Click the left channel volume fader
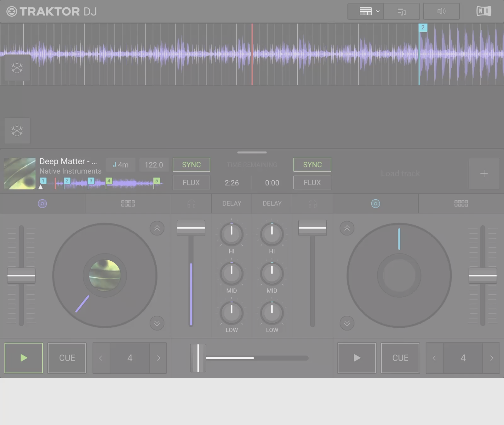This screenshot has width=504, height=425. tap(191, 228)
